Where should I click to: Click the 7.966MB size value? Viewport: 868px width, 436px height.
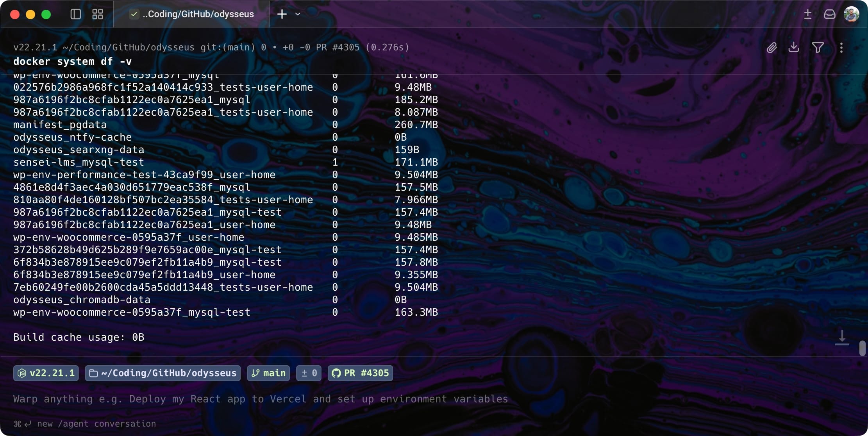(416, 200)
